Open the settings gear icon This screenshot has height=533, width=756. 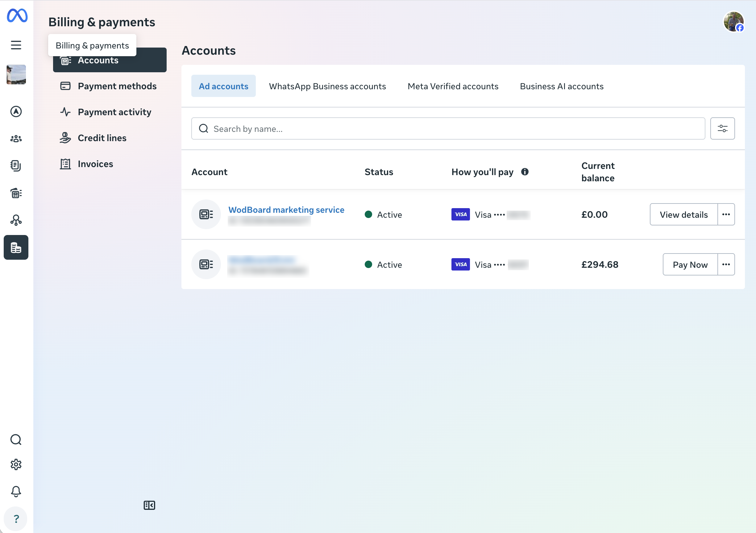pos(16,464)
